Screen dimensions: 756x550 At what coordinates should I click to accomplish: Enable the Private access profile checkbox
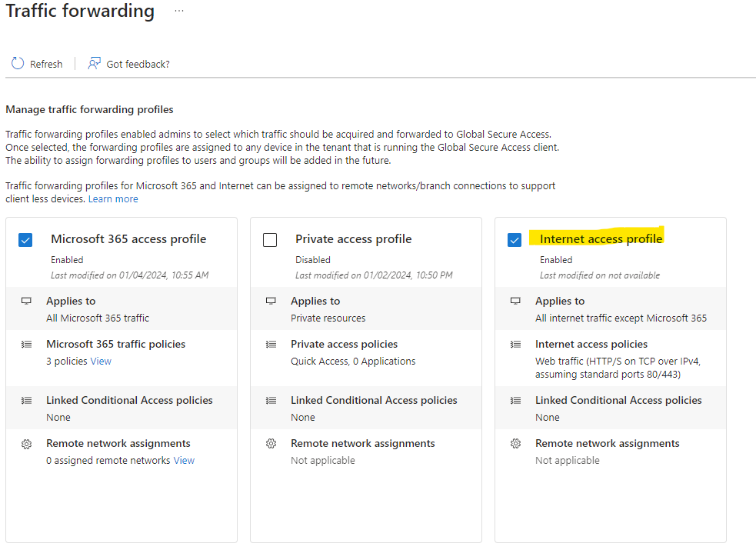pyautogui.click(x=270, y=240)
